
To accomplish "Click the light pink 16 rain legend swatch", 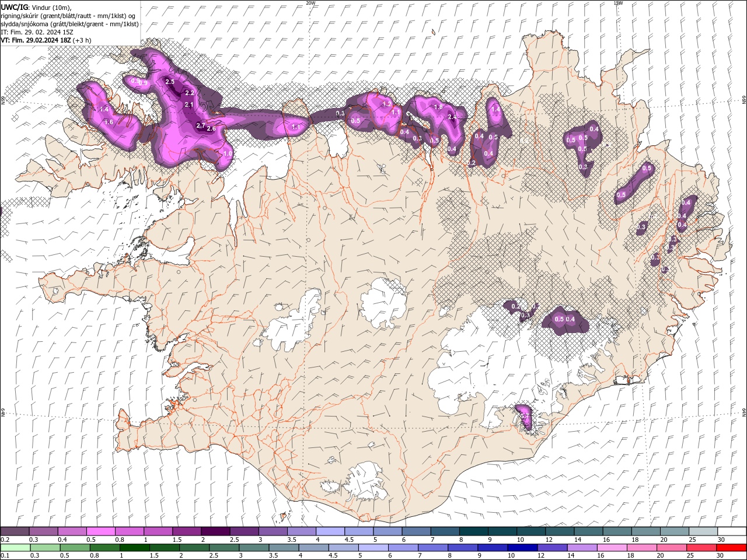I will coord(612,548).
